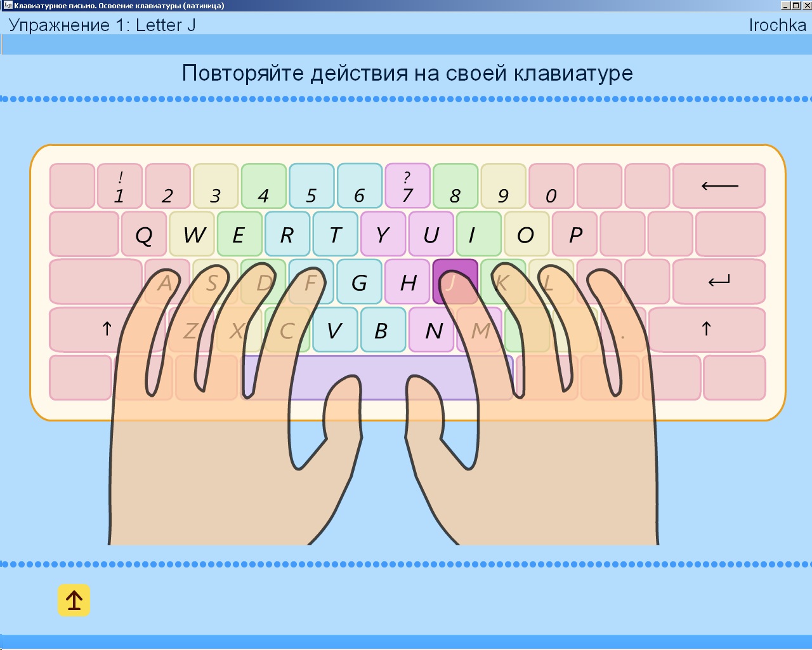
Task: Click the Q key
Action: [144, 234]
